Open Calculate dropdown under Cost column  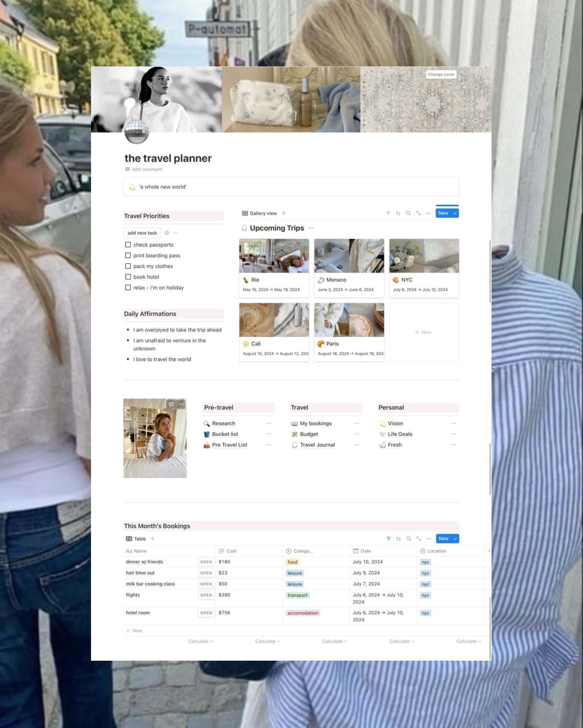[267, 641]
